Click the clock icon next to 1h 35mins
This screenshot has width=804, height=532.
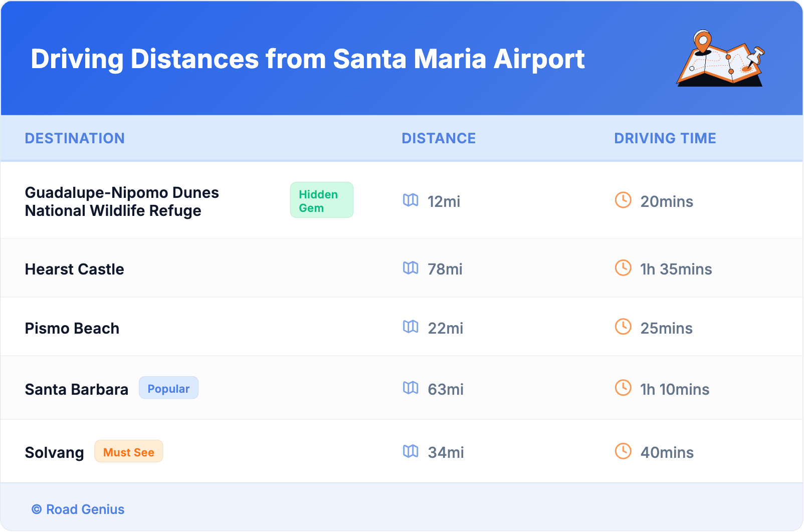pyautogui.click(x=623, y=268)
